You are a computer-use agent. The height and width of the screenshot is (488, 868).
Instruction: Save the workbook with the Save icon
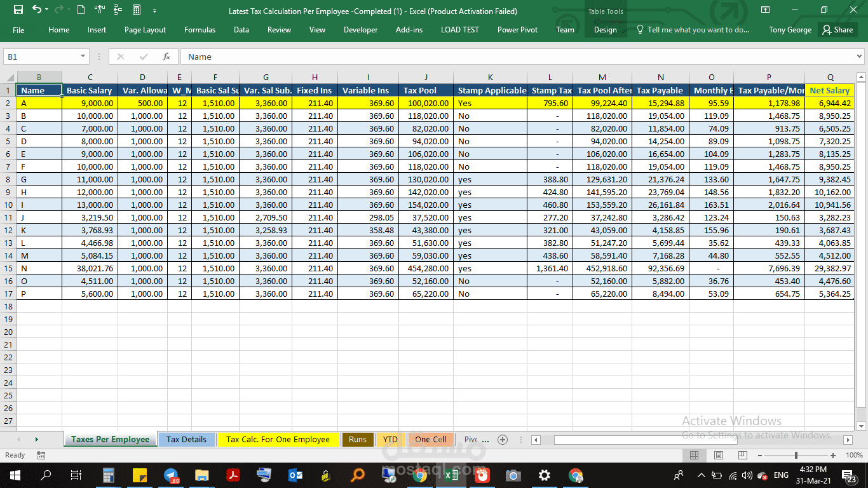point(18,10)
